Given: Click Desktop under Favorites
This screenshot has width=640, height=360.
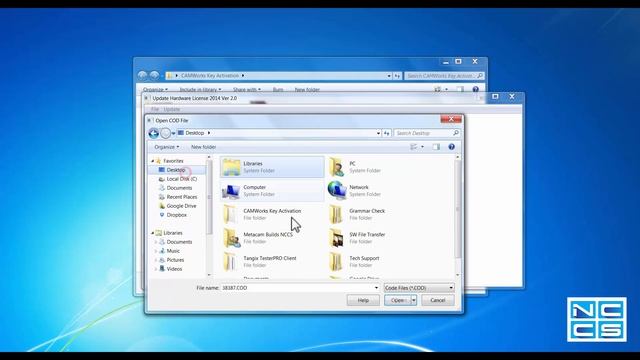Looking at the screenshot, I should tap(176, 170).
